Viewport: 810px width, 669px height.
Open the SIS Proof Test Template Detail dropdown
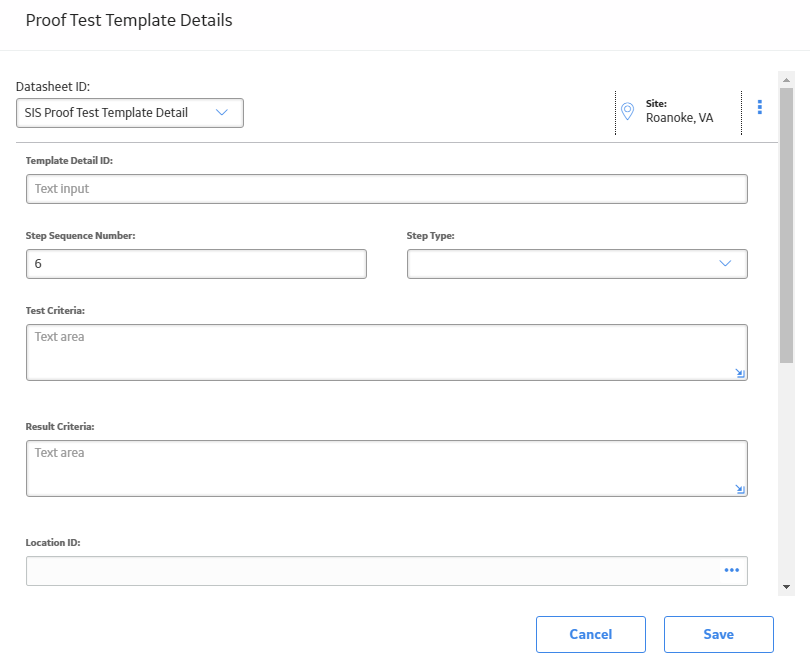130,113
